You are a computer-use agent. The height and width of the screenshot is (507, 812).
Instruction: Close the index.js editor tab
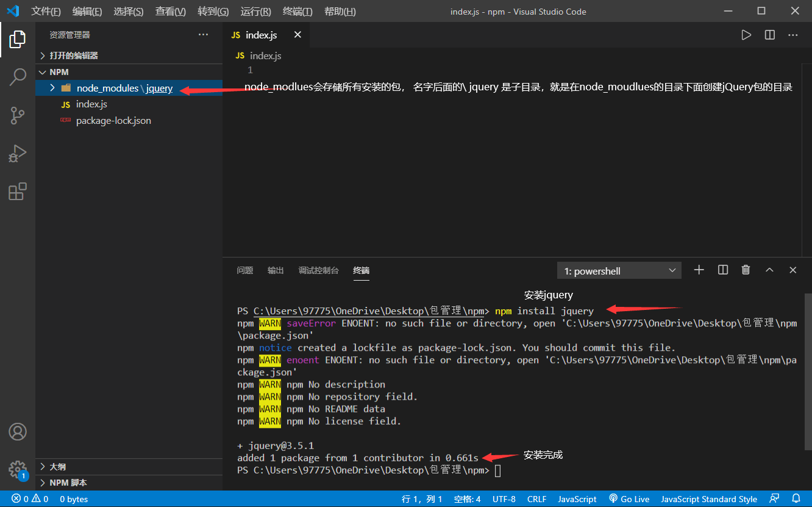tap(297, 35)
